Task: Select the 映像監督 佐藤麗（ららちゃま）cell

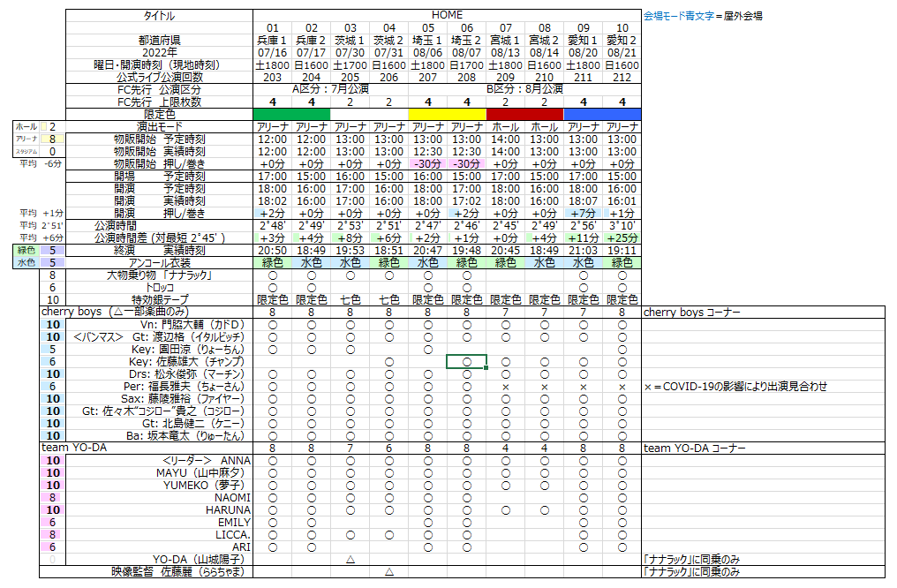Action: 147,571
